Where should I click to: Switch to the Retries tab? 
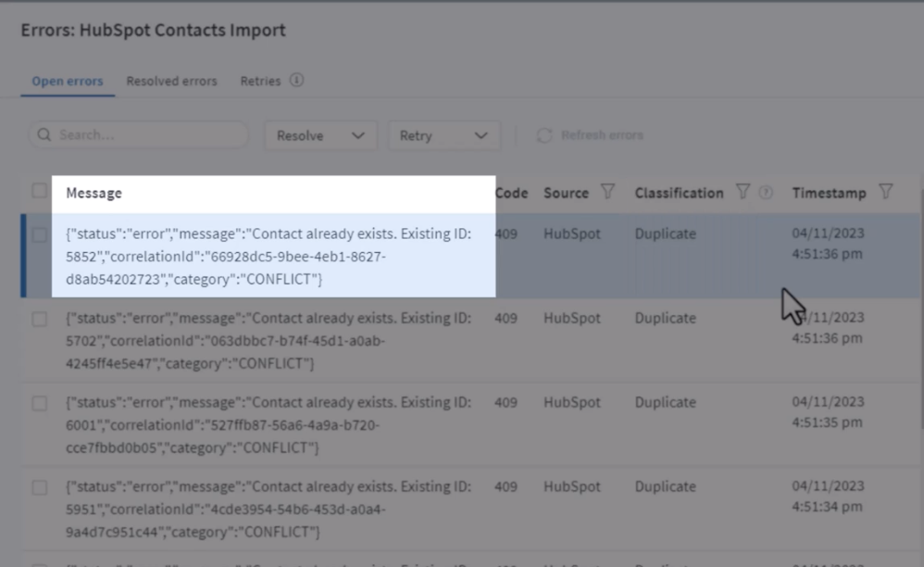point(260,81)
